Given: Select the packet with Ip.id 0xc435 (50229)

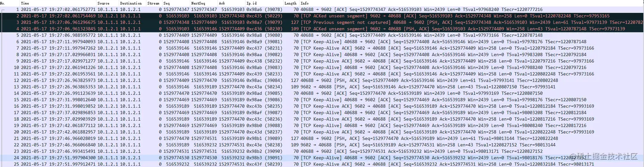Looking at the screenshot, I should click(322, 15).
